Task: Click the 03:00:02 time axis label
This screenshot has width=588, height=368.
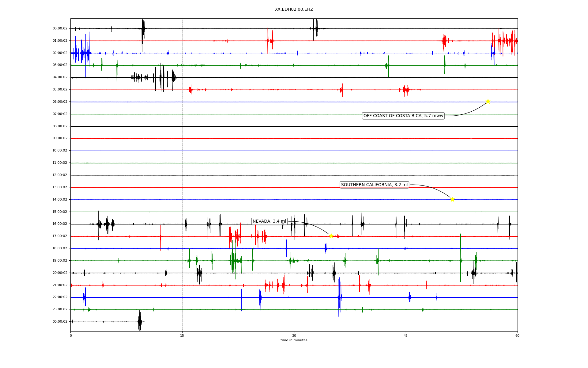Action: pos(60,65)
